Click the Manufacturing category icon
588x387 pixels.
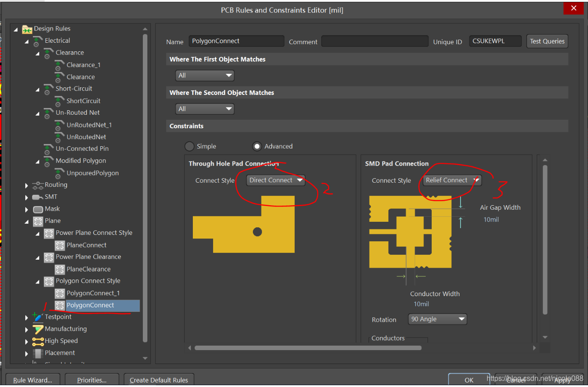(38, 329)
